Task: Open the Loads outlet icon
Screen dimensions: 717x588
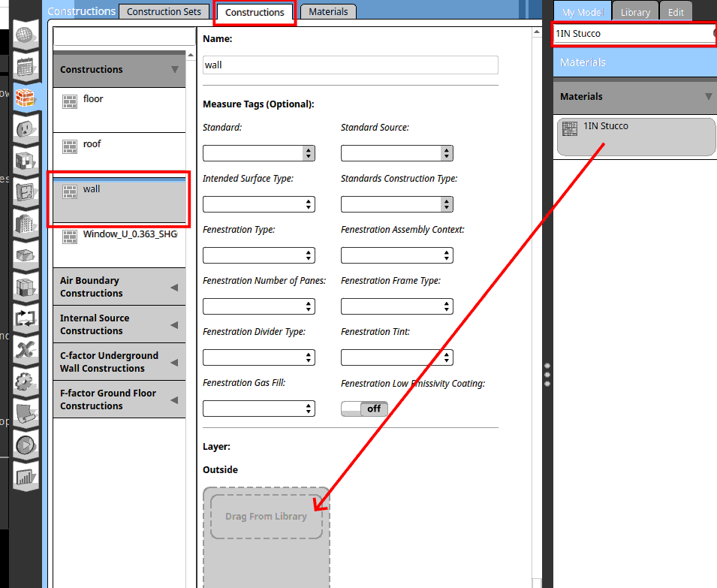Action: coord(26,129)
